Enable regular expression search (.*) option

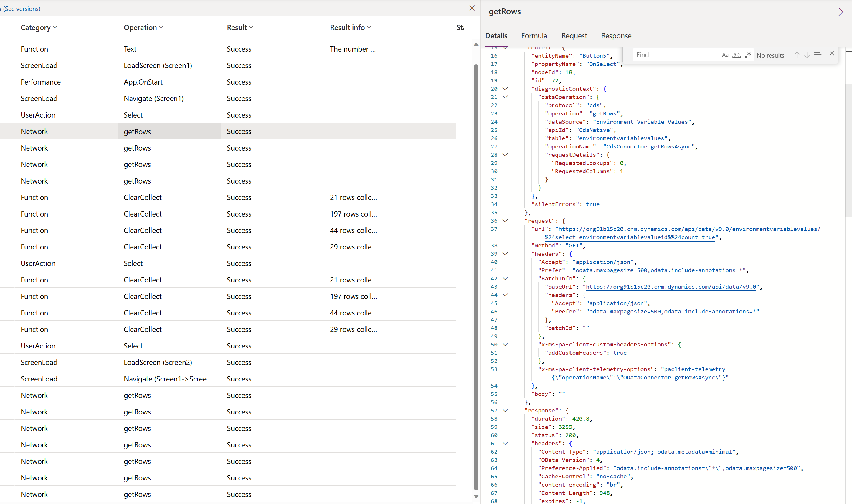click(748, 54)
